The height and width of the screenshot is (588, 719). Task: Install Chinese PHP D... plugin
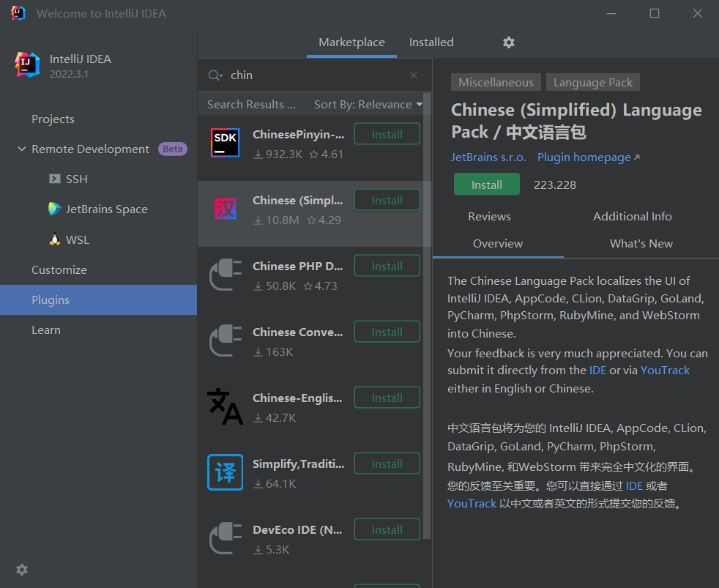(387, 266)
